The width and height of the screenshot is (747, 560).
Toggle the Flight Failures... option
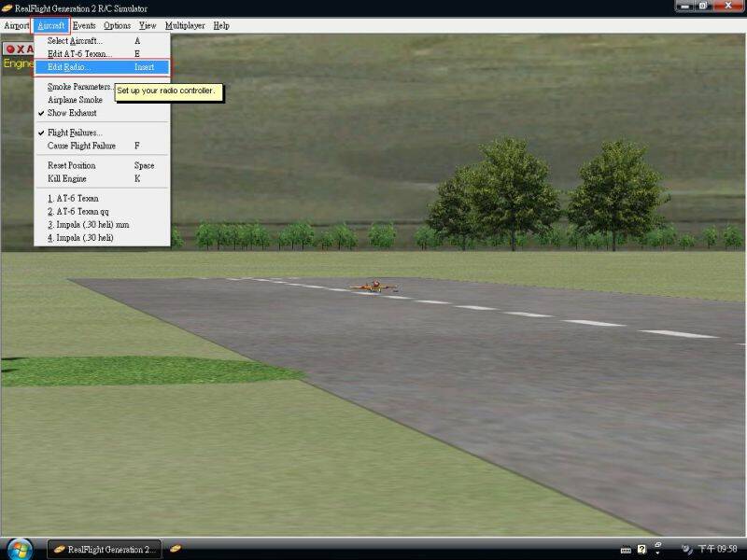point(102,133)
